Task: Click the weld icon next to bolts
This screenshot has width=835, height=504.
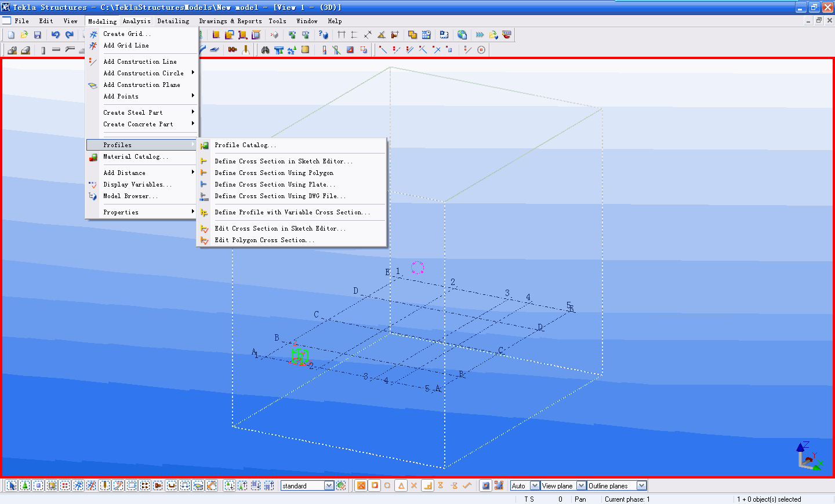Action: click(246, 50)
